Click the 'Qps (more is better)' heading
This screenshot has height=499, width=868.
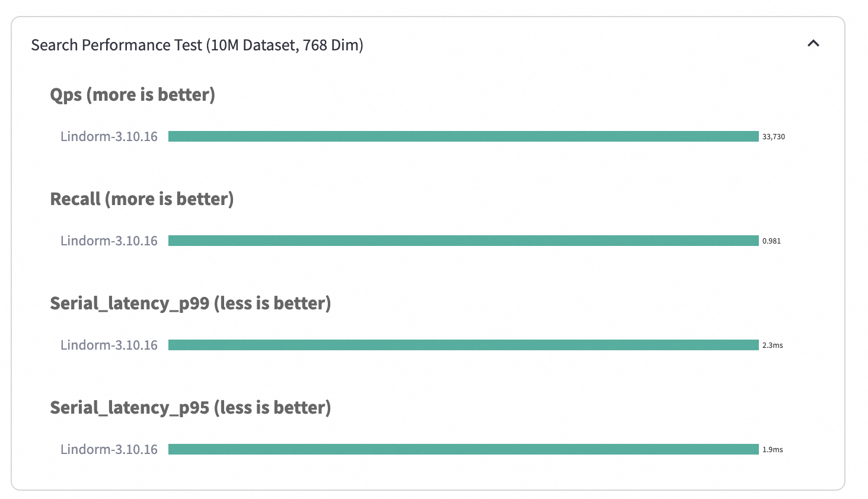coord(132,95)
